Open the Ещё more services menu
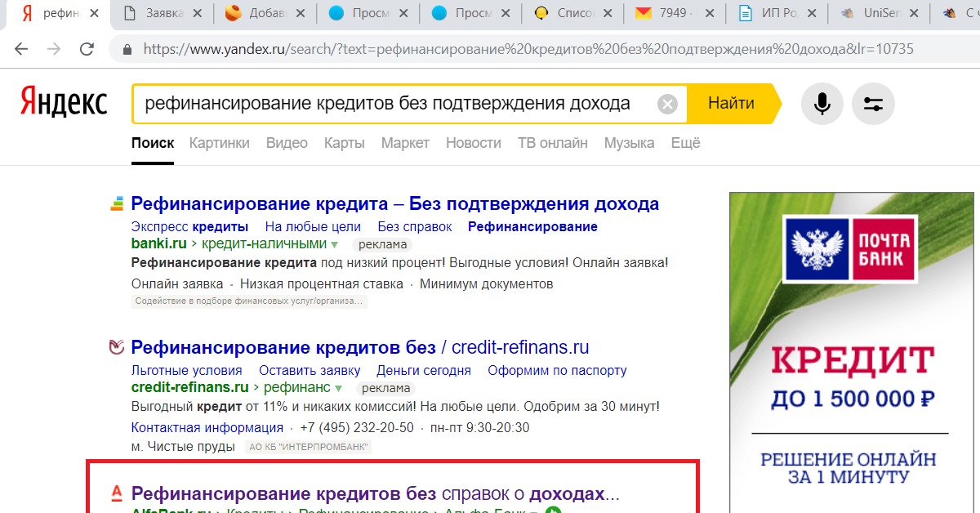Viewport: 980px width, 513px height. click(x=685, y=143)
